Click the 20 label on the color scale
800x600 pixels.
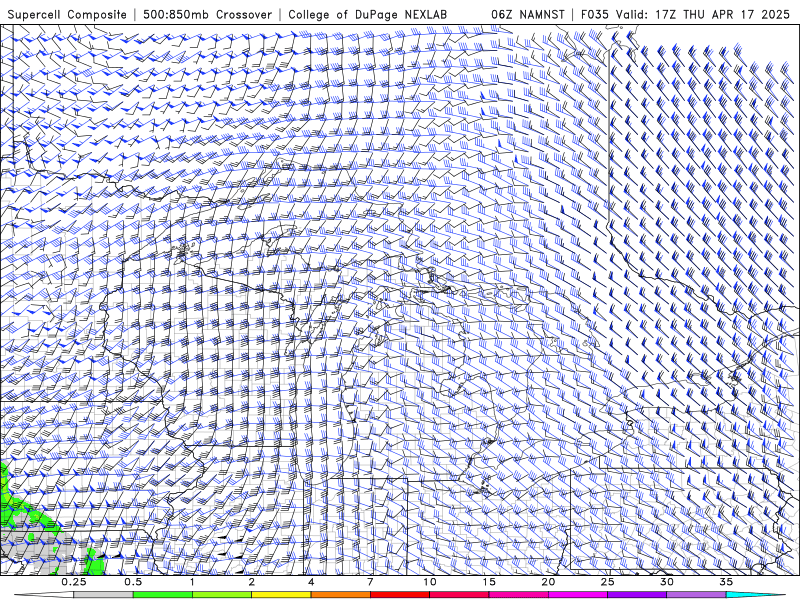pos(548,582)
